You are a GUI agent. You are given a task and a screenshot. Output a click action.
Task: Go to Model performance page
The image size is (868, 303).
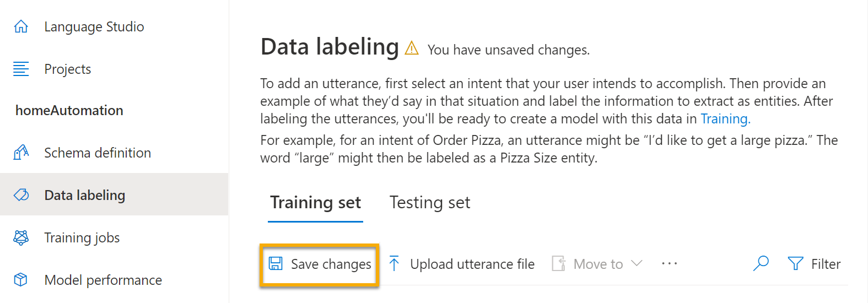click(103, 280)
